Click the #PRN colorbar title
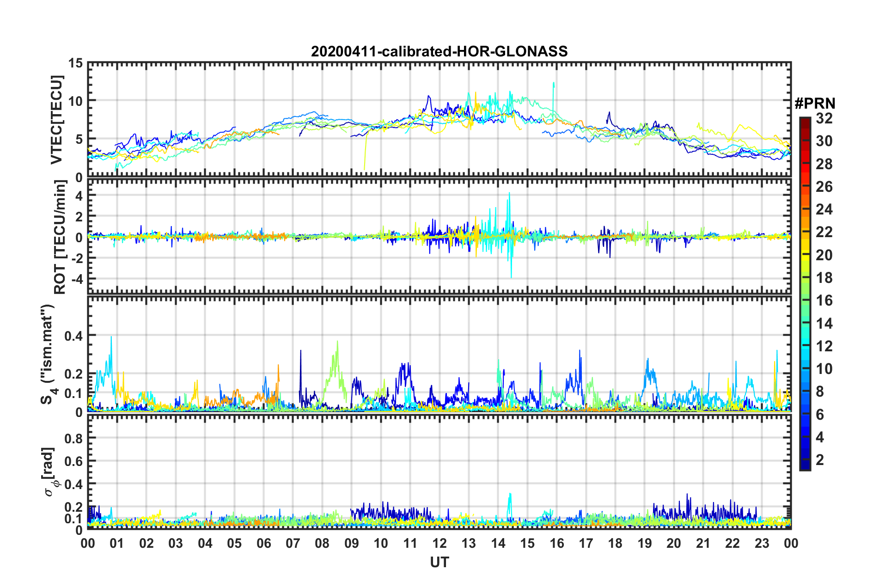This screenshot has height=588, width=879. coord(815,104)
